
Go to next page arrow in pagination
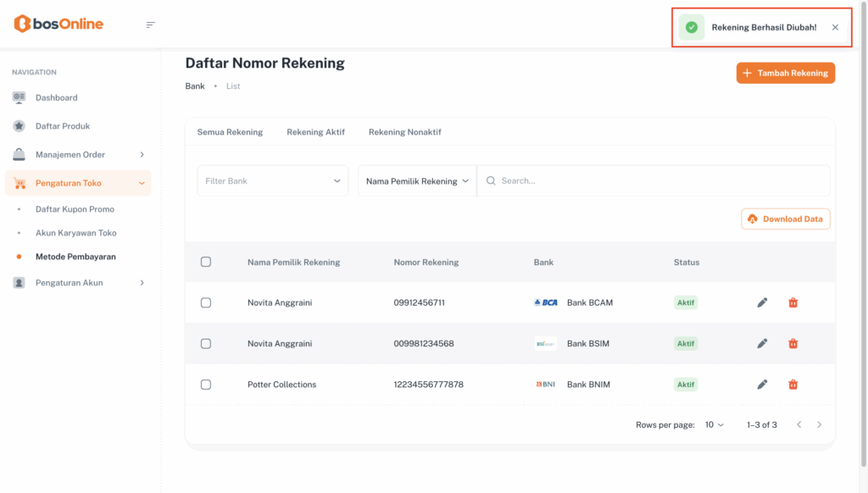[x=819, y=424]
